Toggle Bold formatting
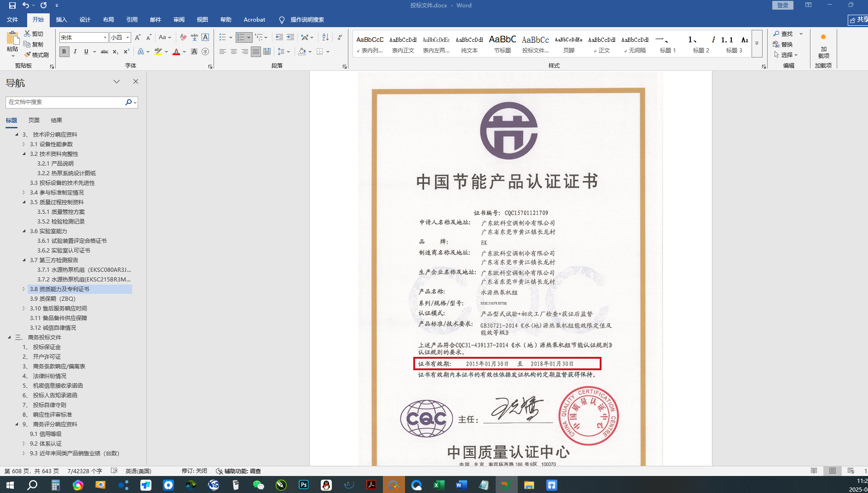Viewport: 868px width, 493px height. click(64, 52)
